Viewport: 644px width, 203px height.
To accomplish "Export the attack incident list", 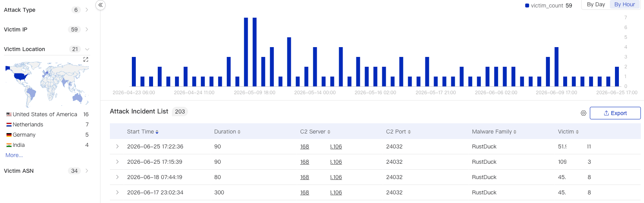I will click(x=615, y=113).
